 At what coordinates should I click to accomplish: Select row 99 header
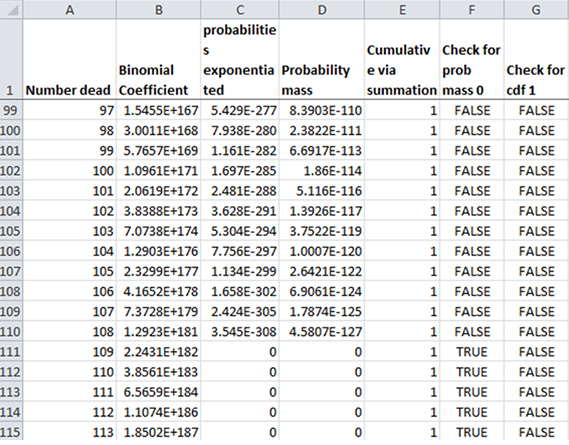click(x=11, y=110)
